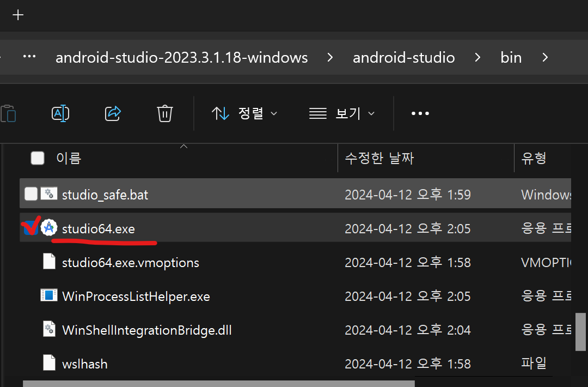The width and height of the screenshot is (588, 387).
Task: Go to android-studio breadcrumb folder
Action: [x=404, y=57]
